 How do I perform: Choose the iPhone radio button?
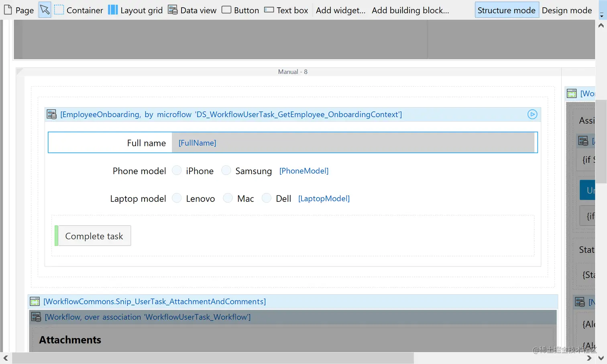click(177, 171)
